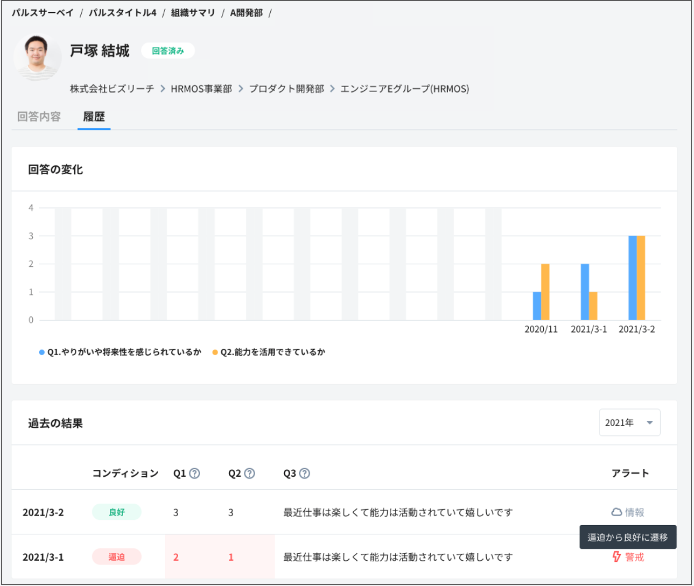Click the blue Q1 bar for 2021/3-1
Viewport: 694px width, 586px height.
click(x=585, y=292)
